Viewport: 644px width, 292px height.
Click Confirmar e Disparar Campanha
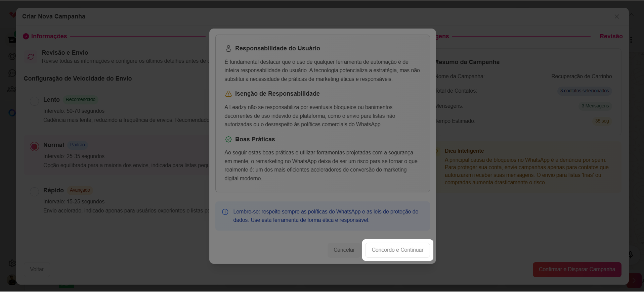tap(577, 270)
